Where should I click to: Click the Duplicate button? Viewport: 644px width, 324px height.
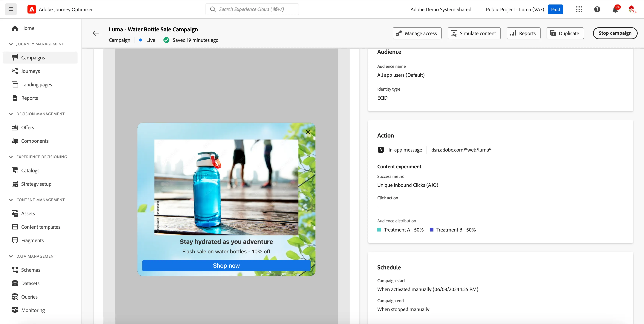click(565, 33)
